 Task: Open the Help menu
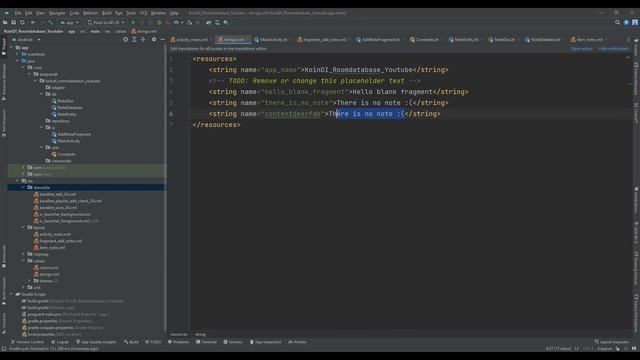coord(174,13)
